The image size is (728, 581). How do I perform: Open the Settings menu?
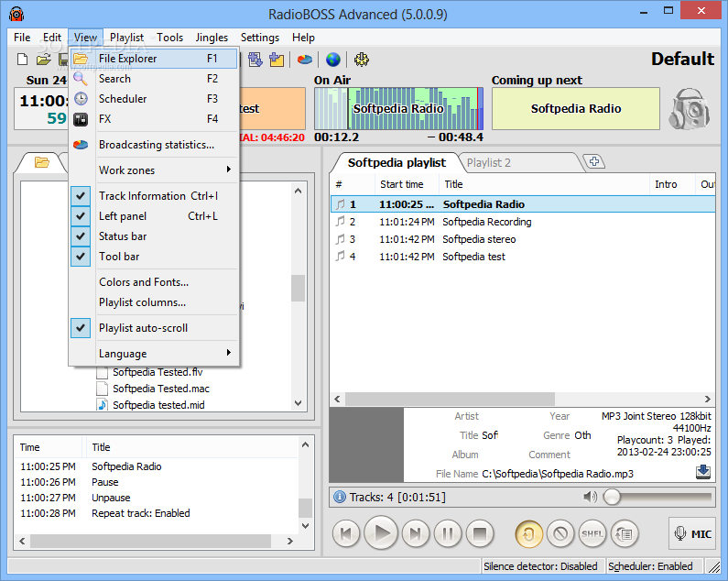click(260, 38)
